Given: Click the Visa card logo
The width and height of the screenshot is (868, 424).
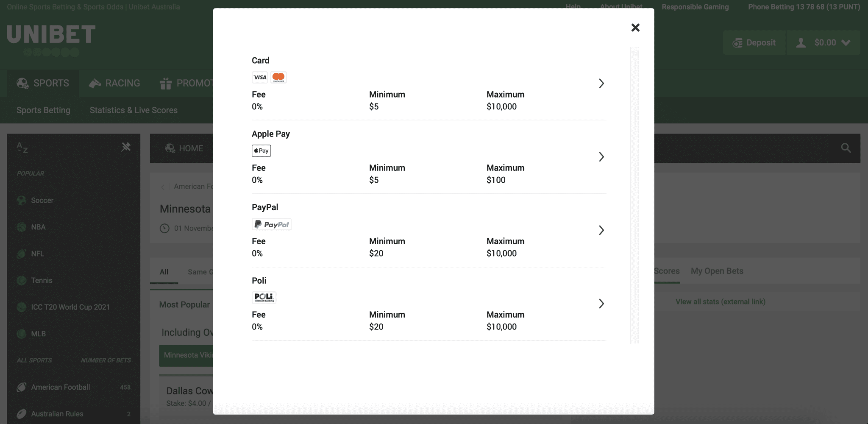Looking at the screenshot, I should click(260, 77).
